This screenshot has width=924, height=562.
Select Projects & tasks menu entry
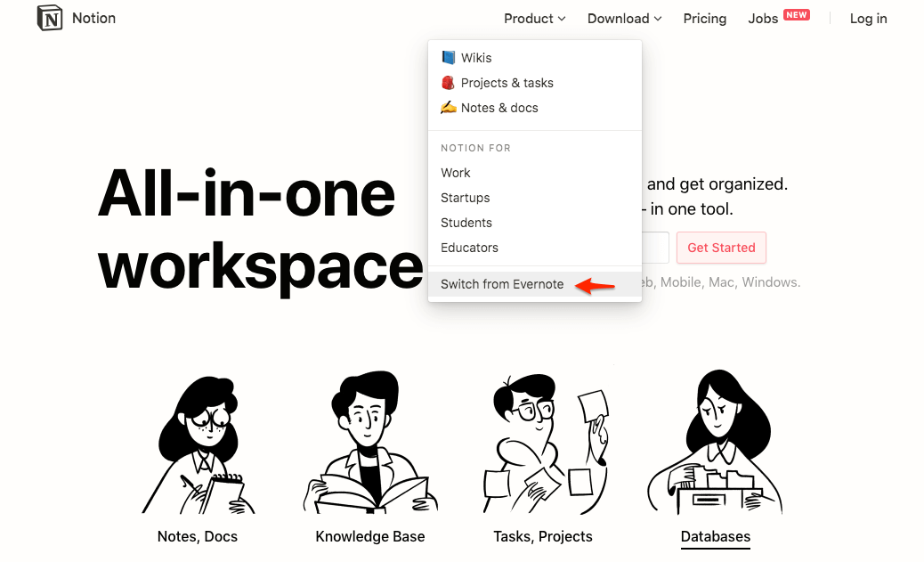click(x=534, y=83)
